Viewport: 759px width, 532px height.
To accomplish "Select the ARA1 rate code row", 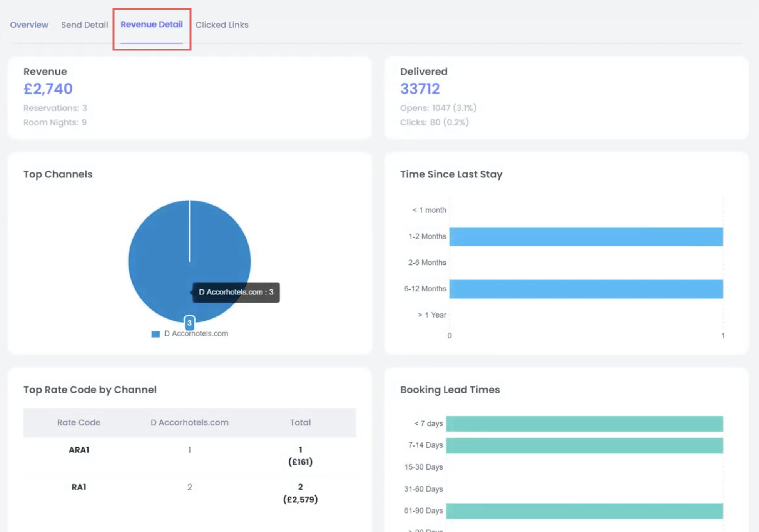I will tap(79, 450).
